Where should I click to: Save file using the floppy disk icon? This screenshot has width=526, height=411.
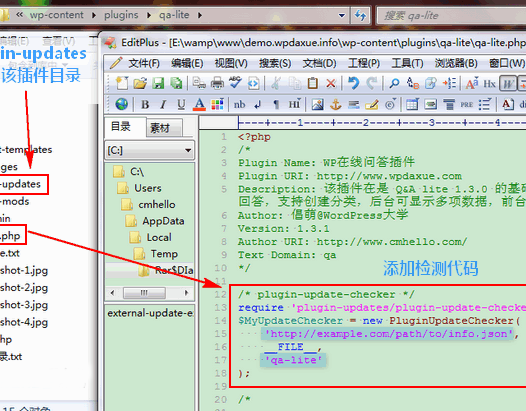158,83
